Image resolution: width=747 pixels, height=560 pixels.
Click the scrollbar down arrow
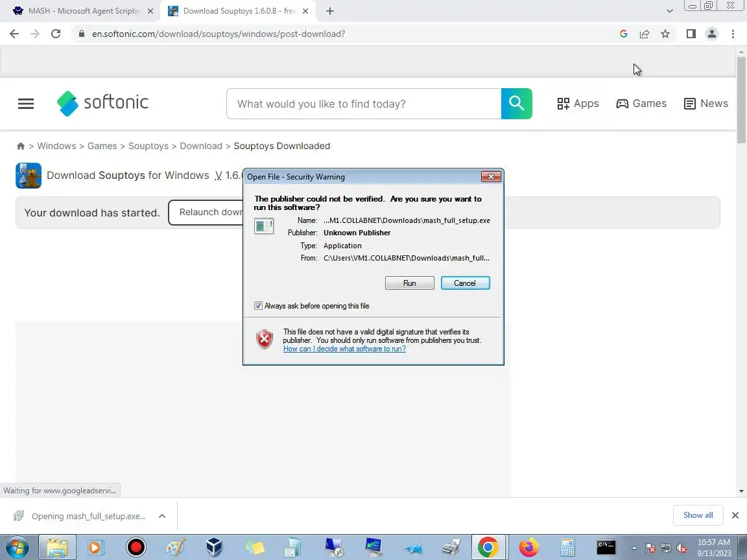(x=741, y=491)
